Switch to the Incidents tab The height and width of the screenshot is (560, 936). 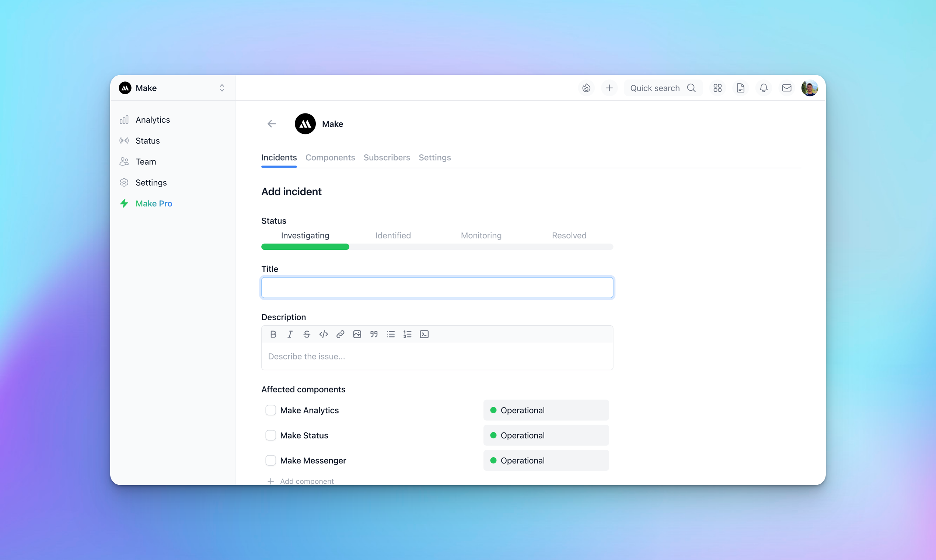coord(279,157)
